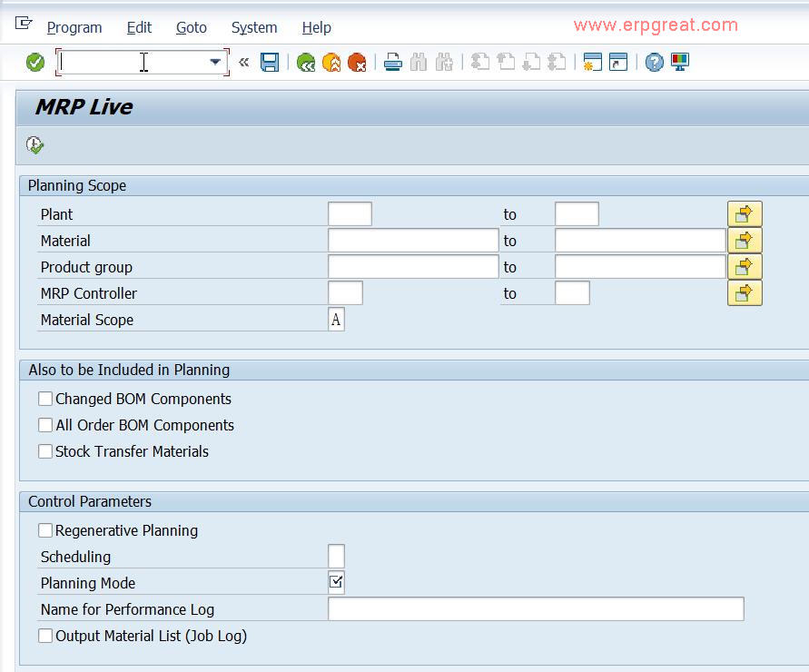Open multiple selection for Plant range
Screen dimensions: 809x672
pyautogui.click(x=746, y=213)
